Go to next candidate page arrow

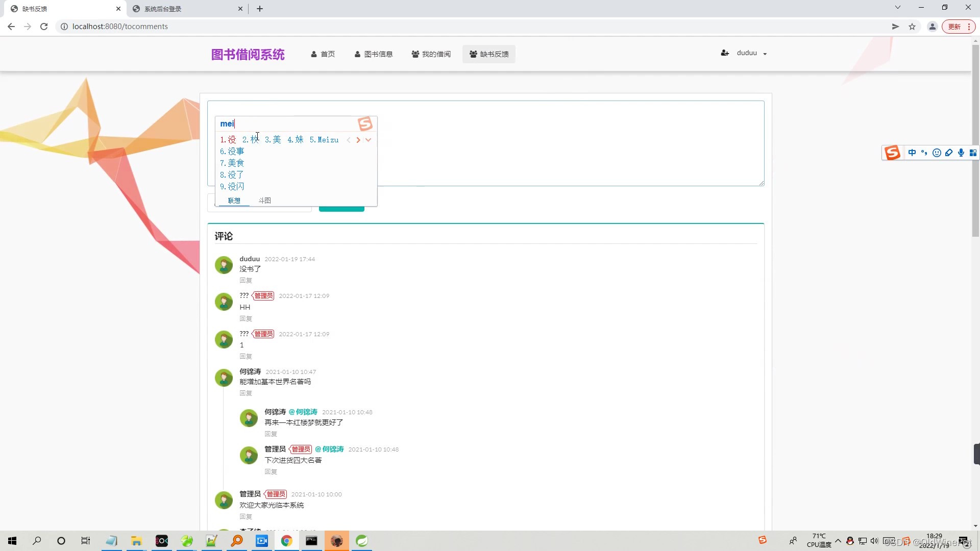click(x=358, y=140)
